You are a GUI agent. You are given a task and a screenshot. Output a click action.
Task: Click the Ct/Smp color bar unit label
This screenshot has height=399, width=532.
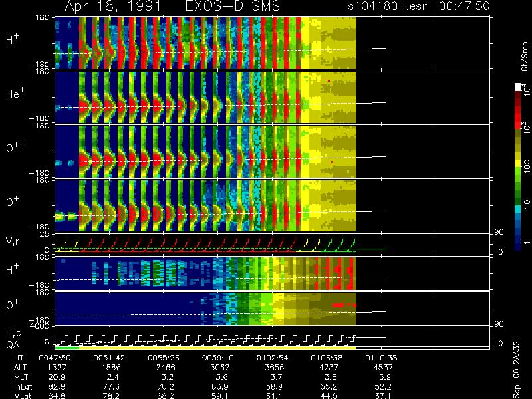[525, 57]
